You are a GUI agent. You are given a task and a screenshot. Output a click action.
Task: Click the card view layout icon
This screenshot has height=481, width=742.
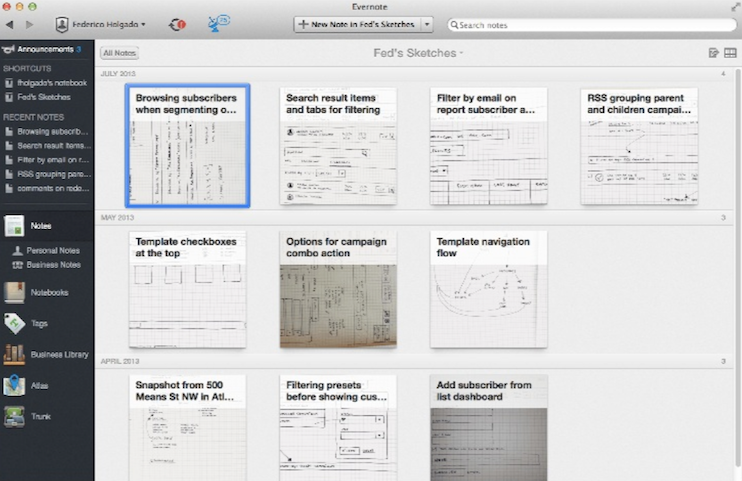(x=730, y=53)
